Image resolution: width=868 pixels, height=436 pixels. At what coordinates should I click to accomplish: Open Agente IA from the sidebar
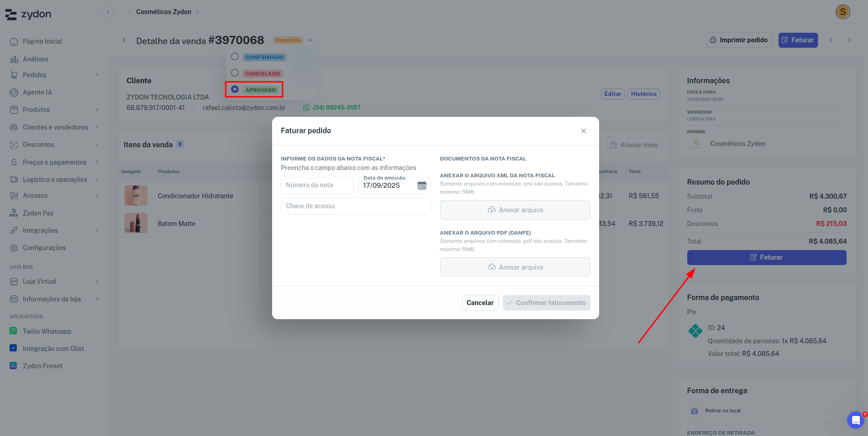tap(37, 92)
